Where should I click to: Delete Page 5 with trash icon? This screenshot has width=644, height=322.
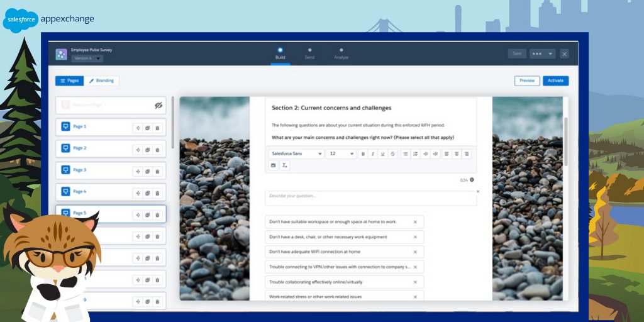(x=157, y=215)
